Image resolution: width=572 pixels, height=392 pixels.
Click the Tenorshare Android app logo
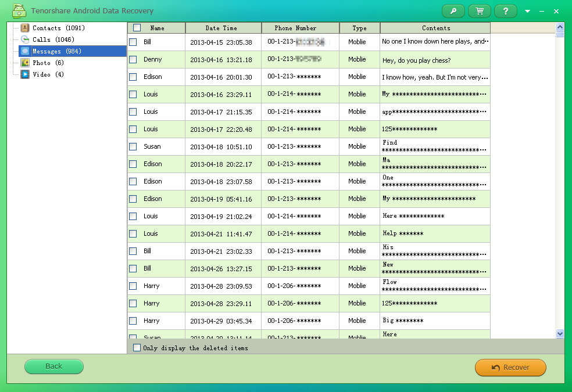pos(19,11)
